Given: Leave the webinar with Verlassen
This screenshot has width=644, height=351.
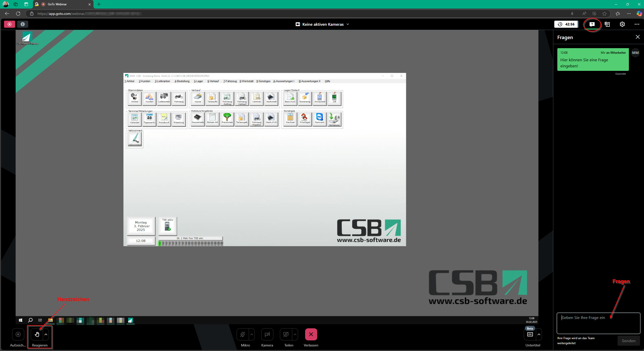Looking at the screenshot, I should (311, 334).
